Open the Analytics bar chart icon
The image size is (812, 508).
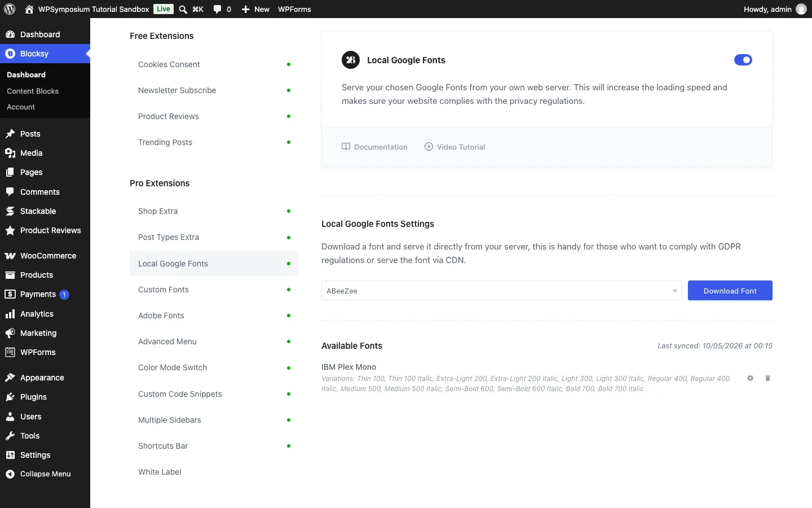(10, 314)
